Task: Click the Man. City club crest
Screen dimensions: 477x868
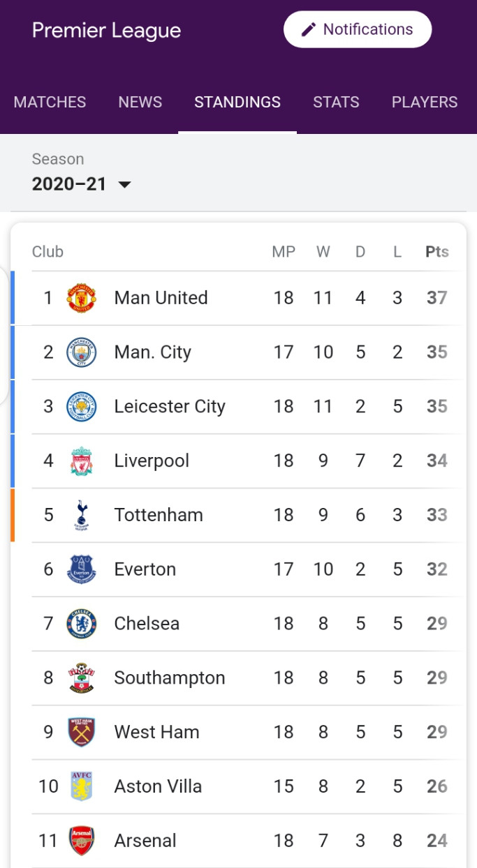Action: 81,352
